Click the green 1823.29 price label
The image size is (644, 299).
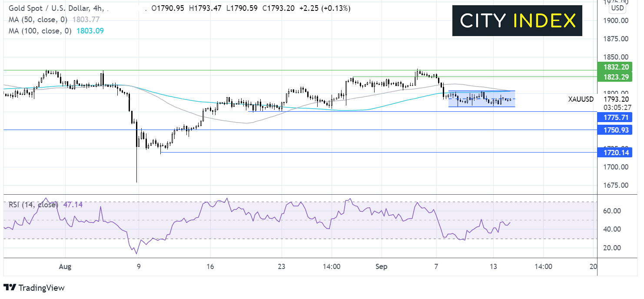[614, 77]
